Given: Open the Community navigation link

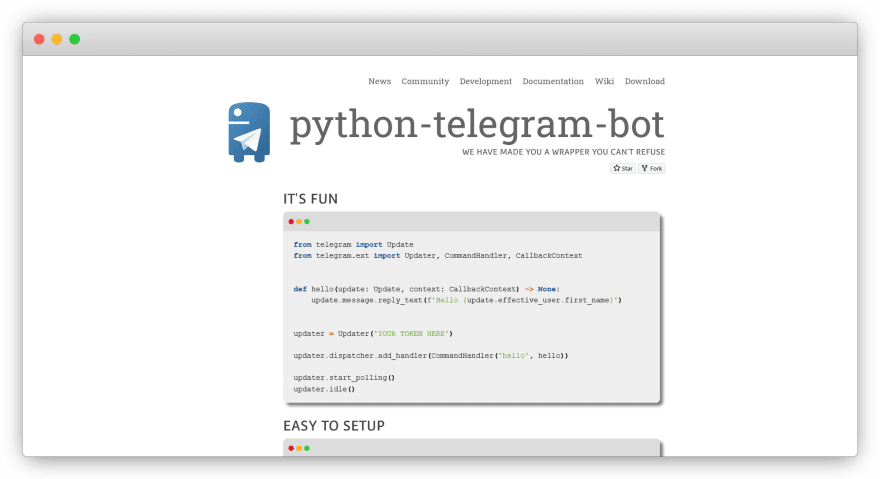Looking at the screenshot, I should coord(425,81).
